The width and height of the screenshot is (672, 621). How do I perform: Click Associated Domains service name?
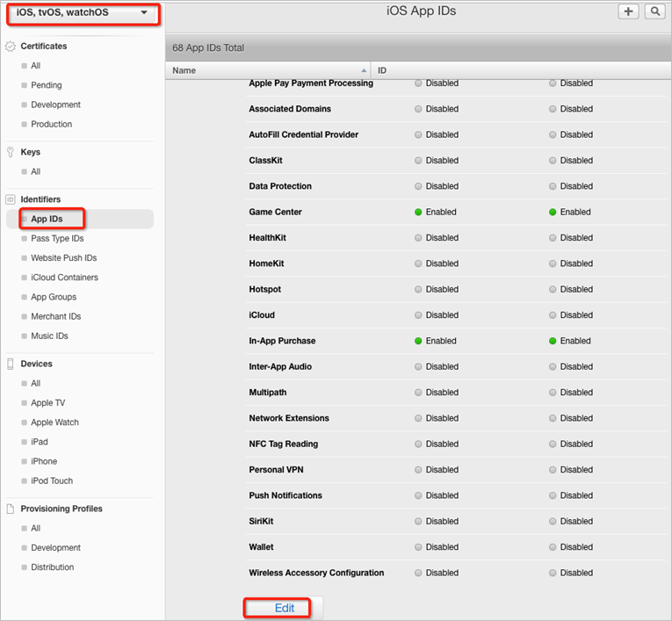290,109
